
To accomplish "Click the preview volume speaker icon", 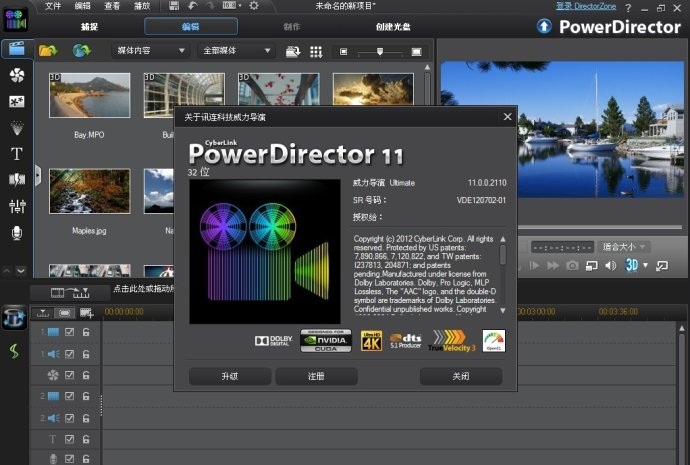I will click(611, 265).
